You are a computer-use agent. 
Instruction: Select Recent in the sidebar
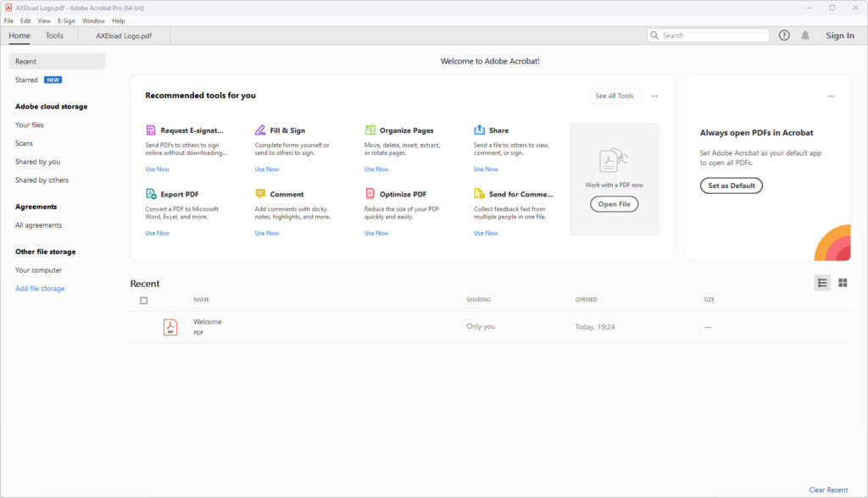coord(57,62)
